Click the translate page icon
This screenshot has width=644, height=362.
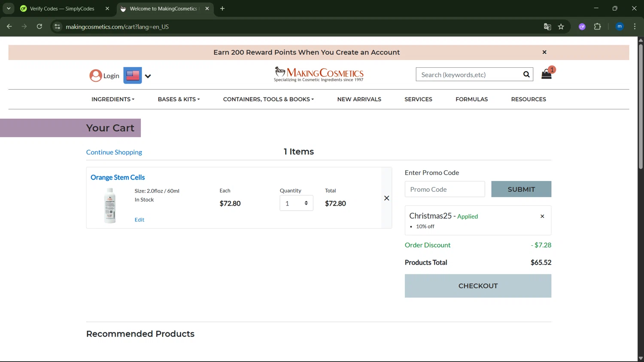click(547, 27)
